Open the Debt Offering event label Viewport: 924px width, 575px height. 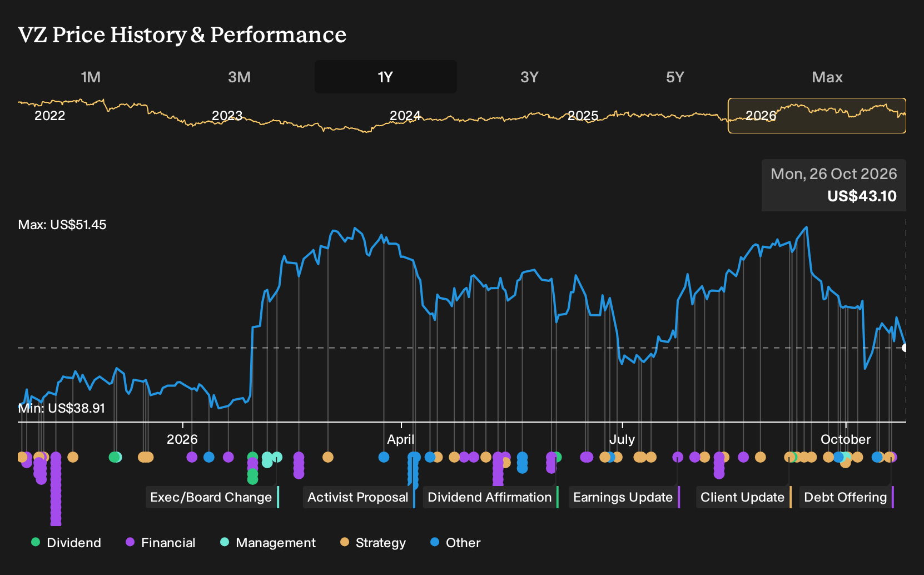click(847, 497)
